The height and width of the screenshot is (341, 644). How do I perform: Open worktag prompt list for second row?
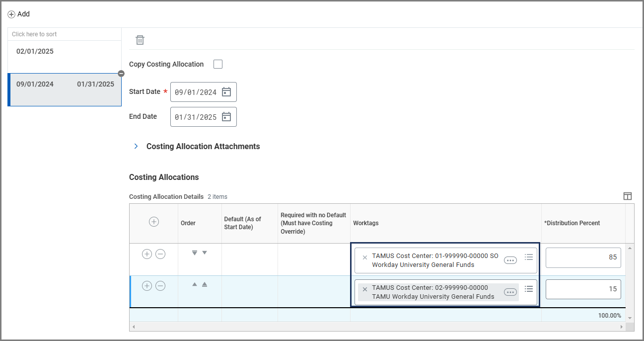click(529, 289)
